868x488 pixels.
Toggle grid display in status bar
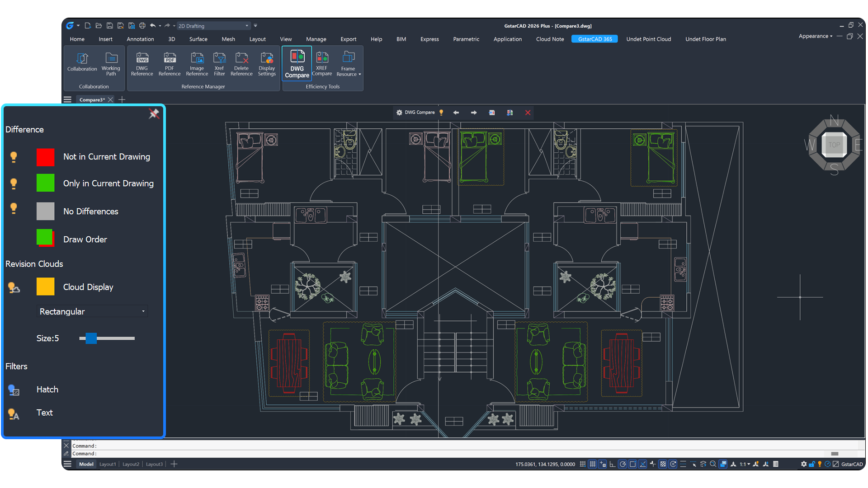pyautogui.click(x=593, y=464)
